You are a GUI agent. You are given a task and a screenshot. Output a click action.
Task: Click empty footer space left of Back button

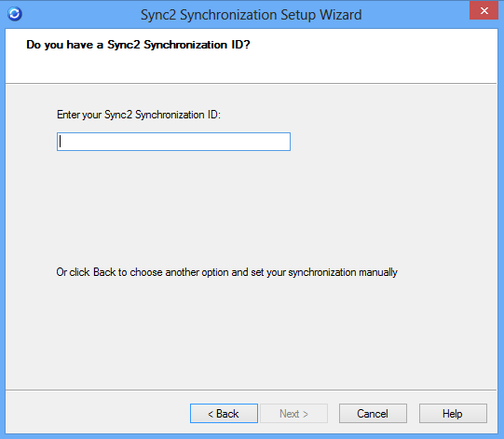pos(97,414)
